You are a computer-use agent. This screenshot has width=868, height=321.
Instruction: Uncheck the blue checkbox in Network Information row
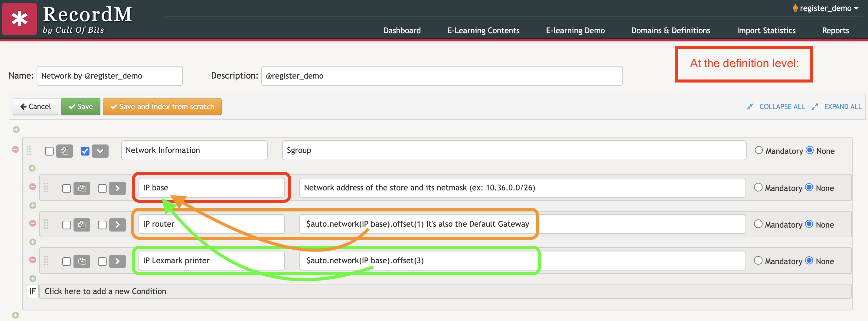pyautogui.click(x=85, y=151)
